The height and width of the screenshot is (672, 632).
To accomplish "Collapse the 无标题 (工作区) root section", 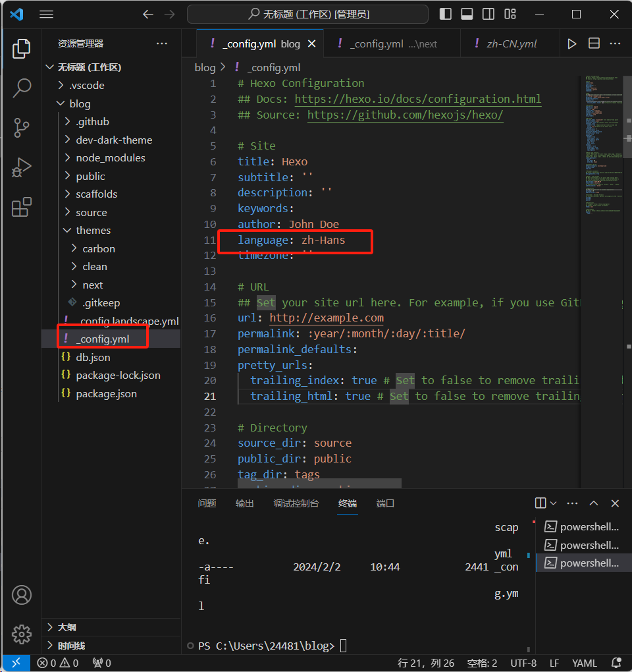I will coord(111,67).
